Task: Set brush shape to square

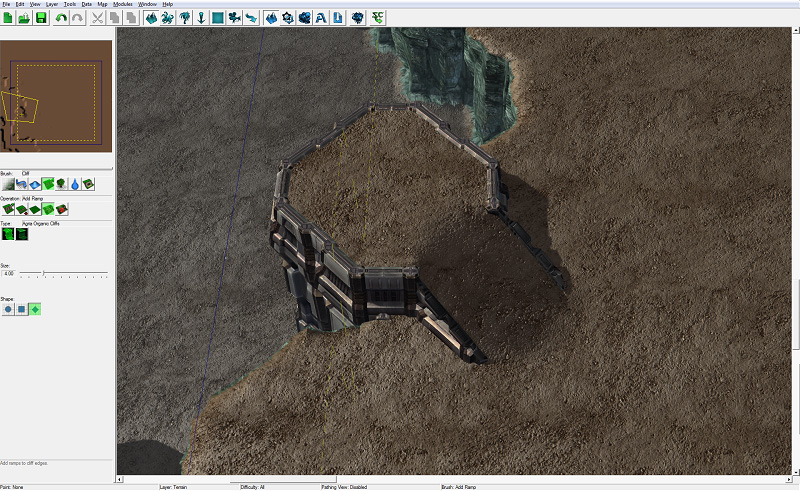Action: [x=21, y=309]
